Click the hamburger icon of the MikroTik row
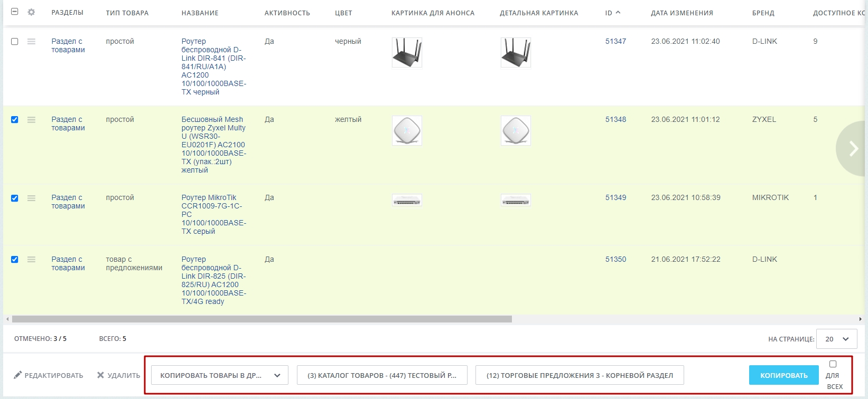This screenshot has width=868, height=399. tap(31, 198)
